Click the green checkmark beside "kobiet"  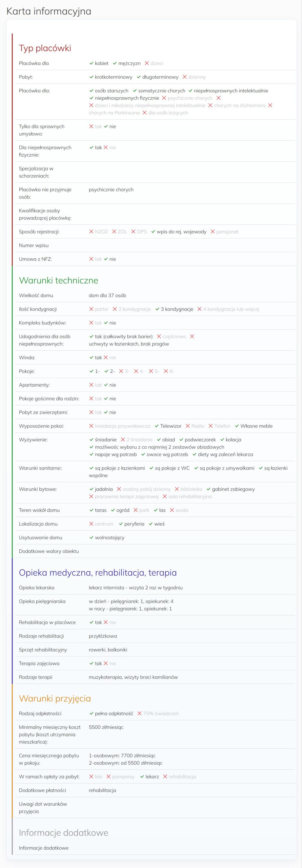91,63
